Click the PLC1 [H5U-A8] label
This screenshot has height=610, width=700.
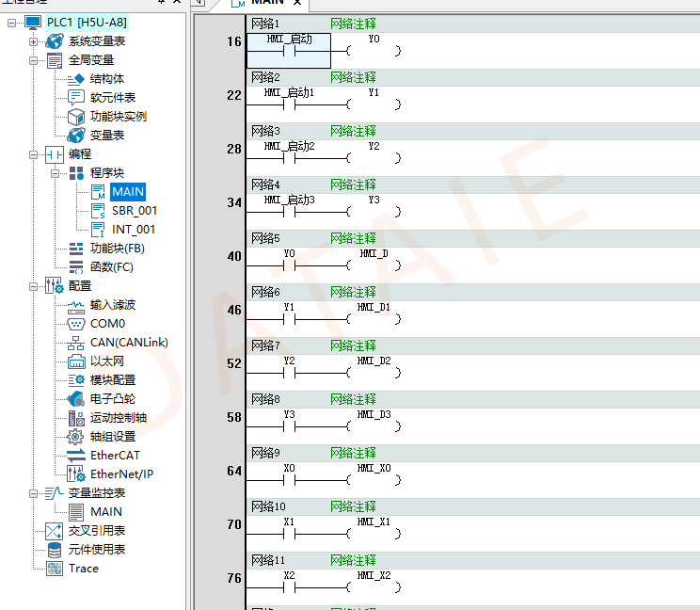point(87,23)
